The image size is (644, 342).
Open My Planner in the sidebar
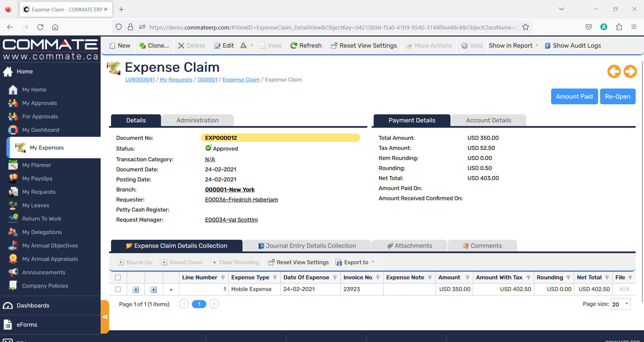click(37, 165)
